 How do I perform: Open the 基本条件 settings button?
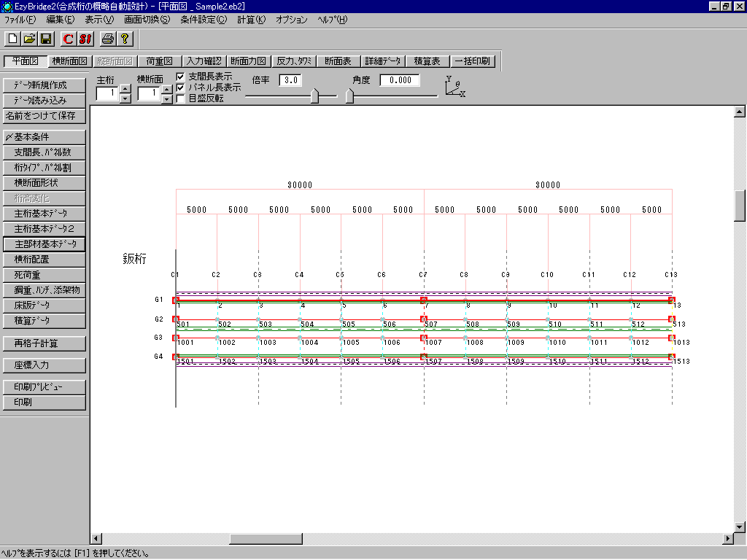[x=44, y=137]
